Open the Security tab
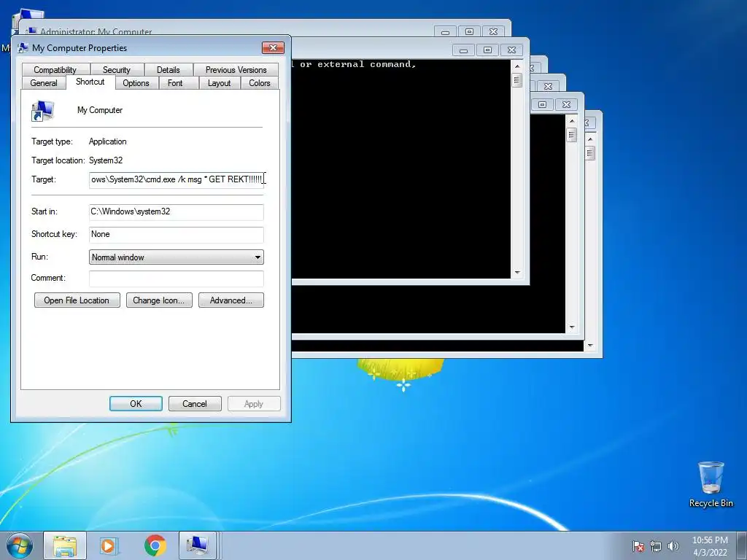747x560 pixels. [116, 69]
